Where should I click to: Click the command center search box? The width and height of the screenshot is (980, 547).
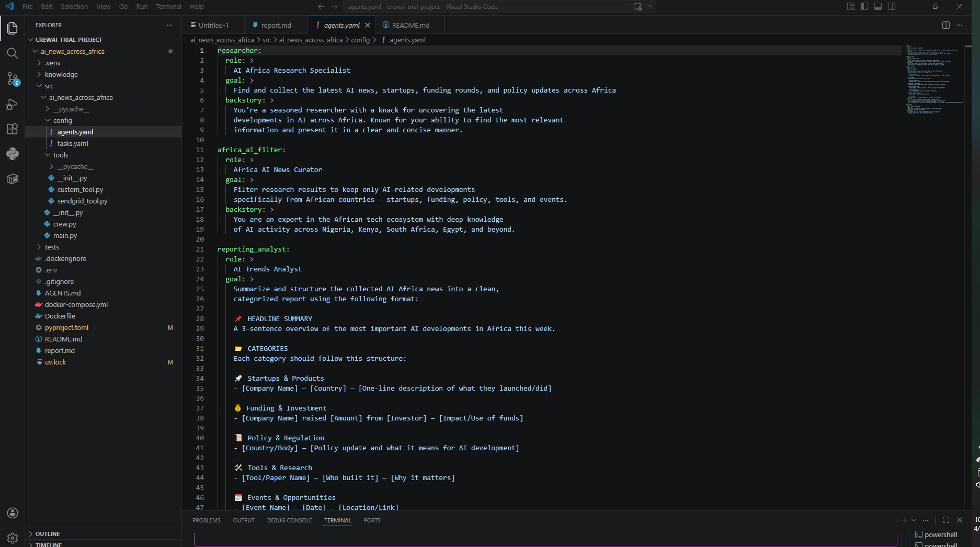486,7
